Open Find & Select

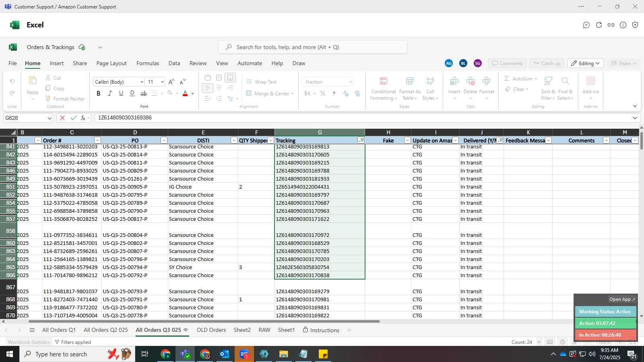pyautogui.click(x=565, y=89)
